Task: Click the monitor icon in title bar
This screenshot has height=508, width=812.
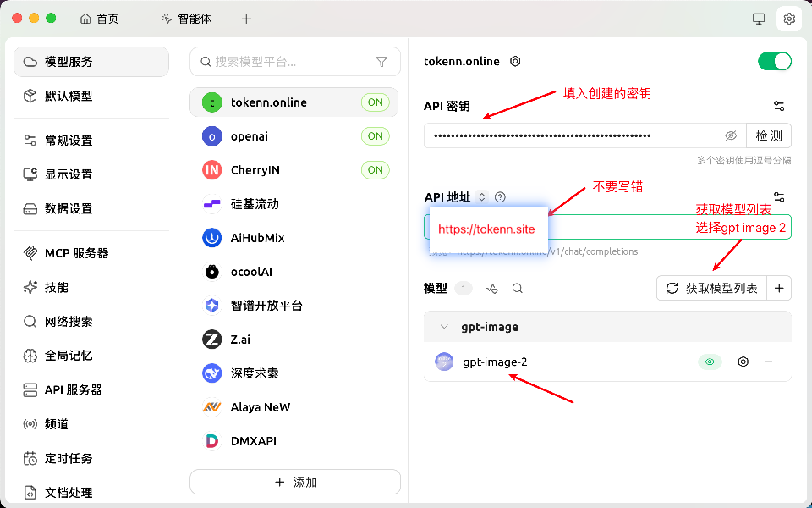Action: pyautogui.click(x=759, y=19)
